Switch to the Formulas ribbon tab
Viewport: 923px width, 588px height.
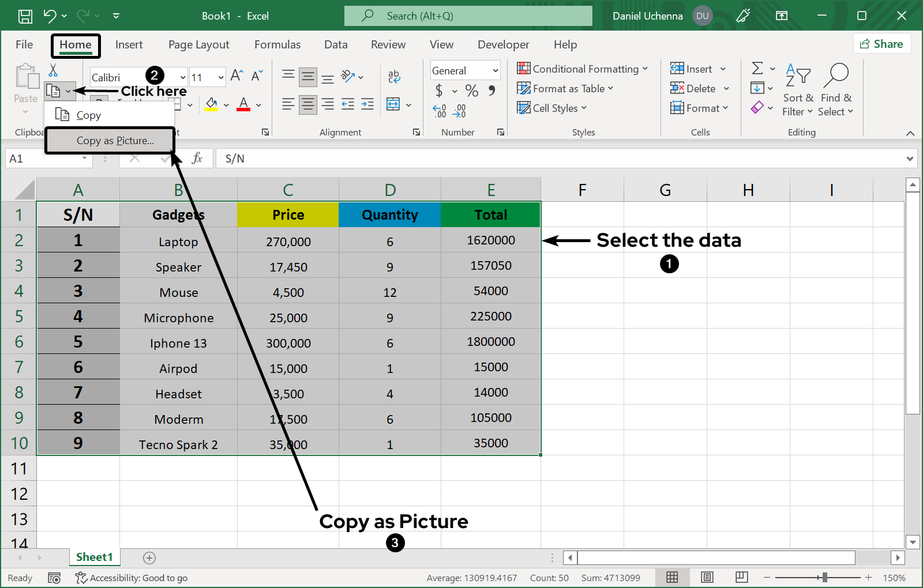click(x=277, y=44)
